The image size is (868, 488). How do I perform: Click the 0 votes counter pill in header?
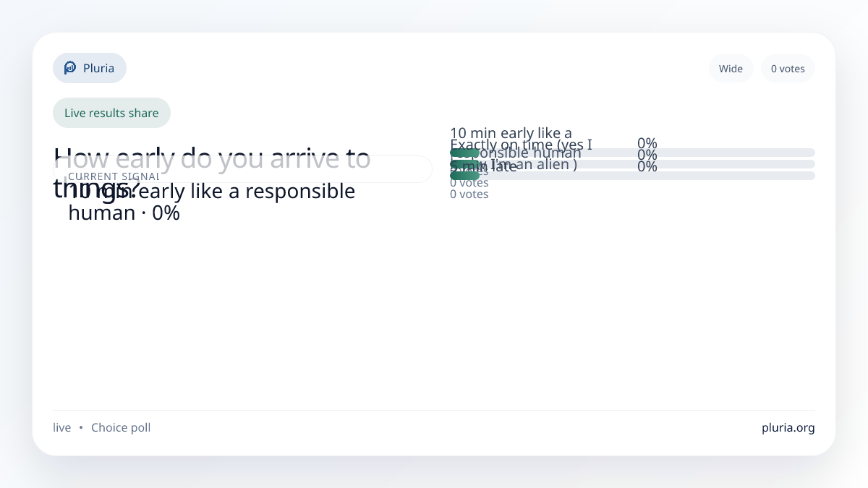click(x=788, y=69)
